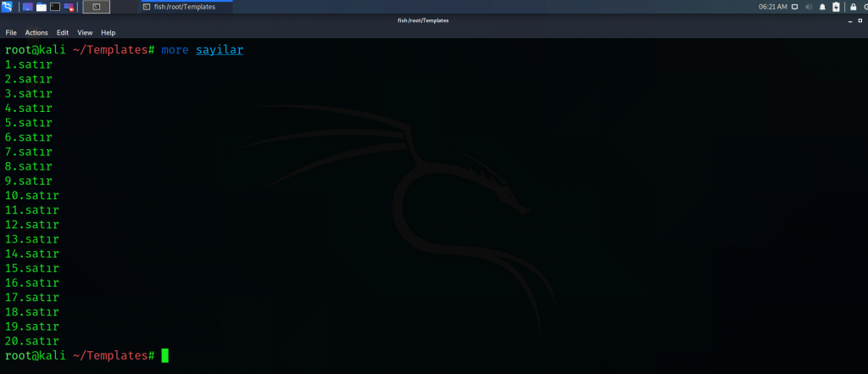Open the Kali dragon applications menu
Image resolution: width=868 pixels, height=374 pixels.
coord(7,7)
